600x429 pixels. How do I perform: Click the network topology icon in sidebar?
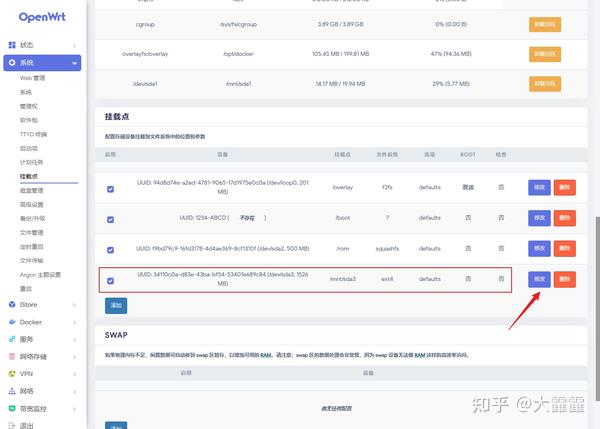pos(12,391)
